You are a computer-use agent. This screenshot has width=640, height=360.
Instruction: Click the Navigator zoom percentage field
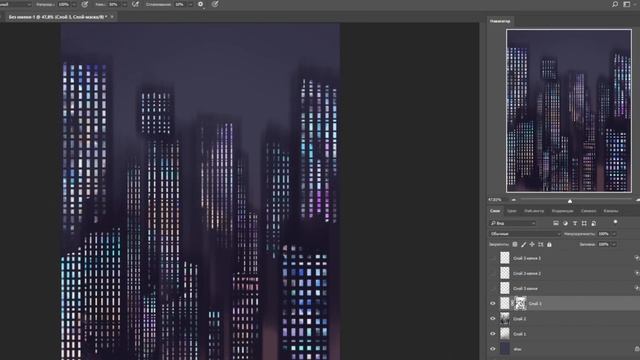tap(495, 200)
